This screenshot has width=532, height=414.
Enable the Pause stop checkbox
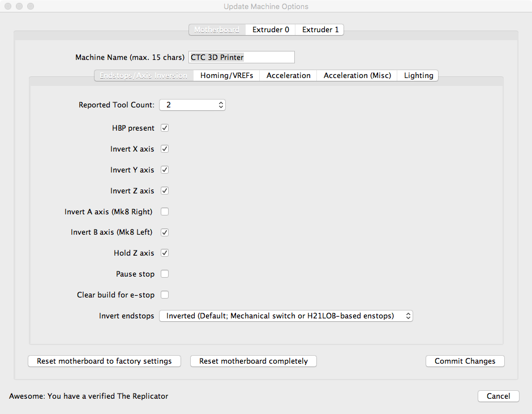click(165, 274)
